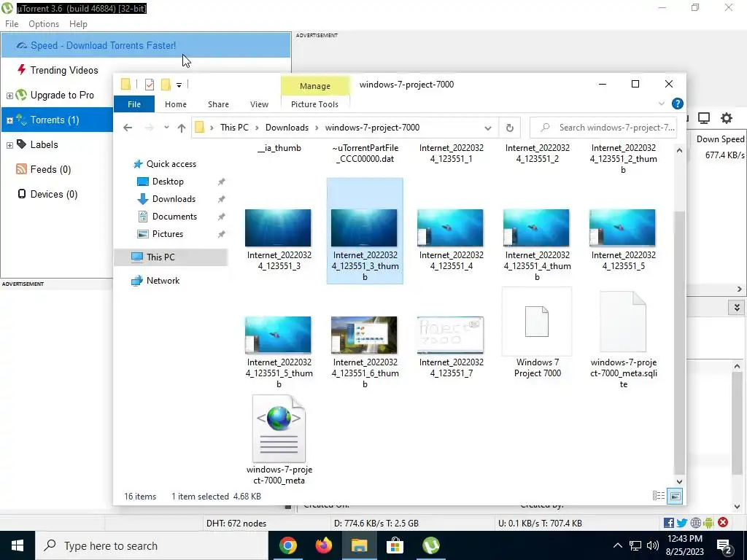Open uTorrent File menu
The image size is (747, 560).
click(x=12, y=24)
